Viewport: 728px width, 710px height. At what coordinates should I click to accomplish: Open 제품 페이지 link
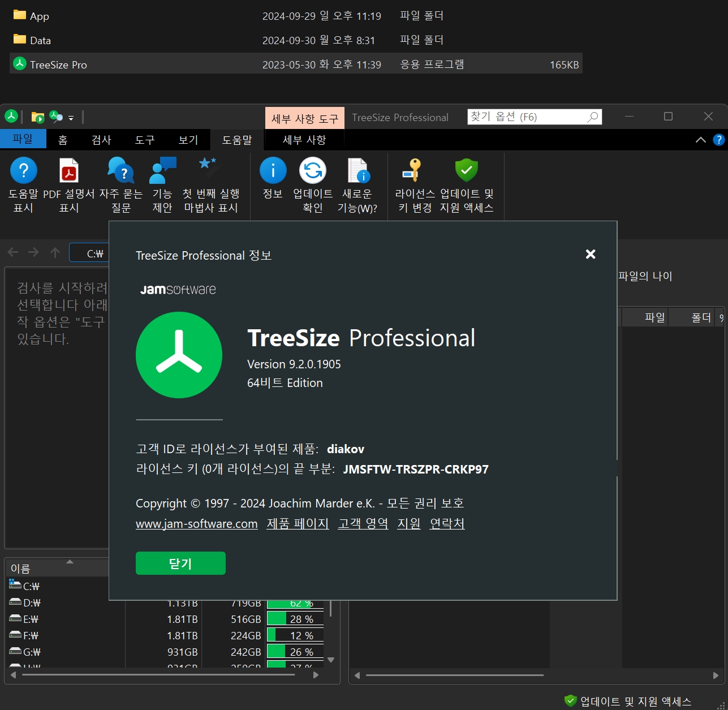pos(298,524)
